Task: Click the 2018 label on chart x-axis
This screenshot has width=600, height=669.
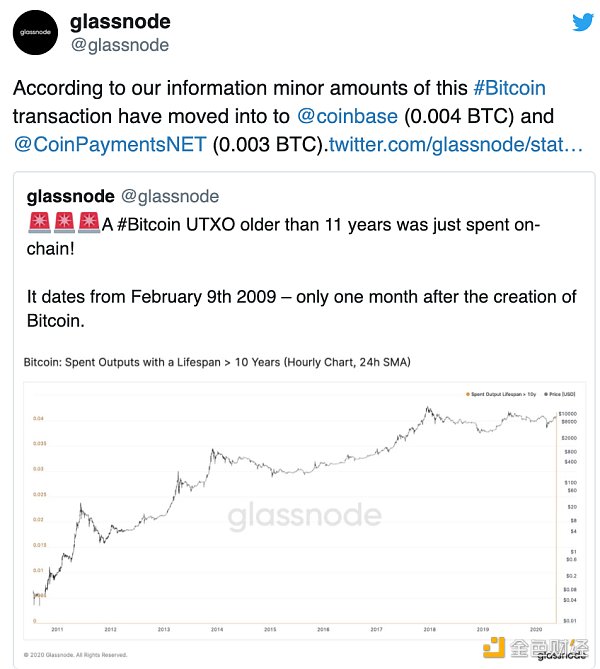Action: (x=429, y=630)
